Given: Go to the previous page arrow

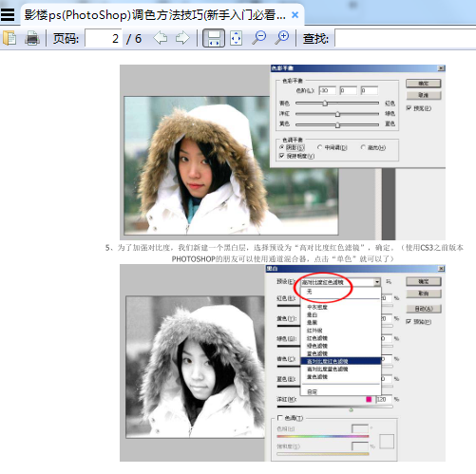Looking at the screenshot, I should coord(161,38).
